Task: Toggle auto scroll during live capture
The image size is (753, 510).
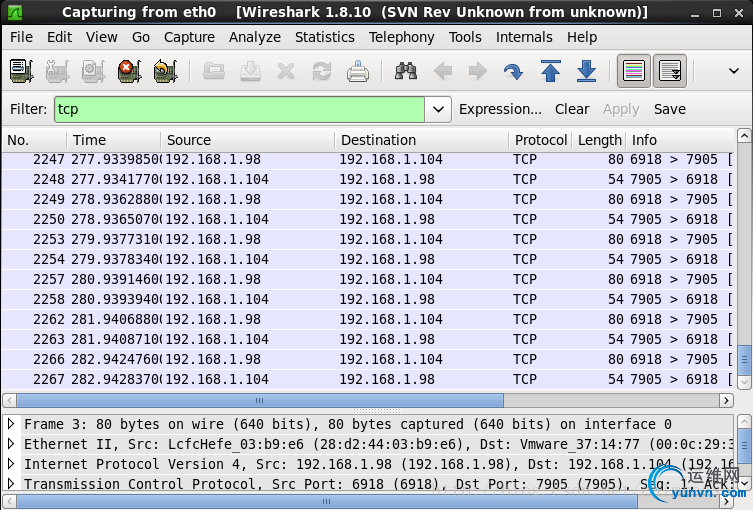Action: [670, 71]
